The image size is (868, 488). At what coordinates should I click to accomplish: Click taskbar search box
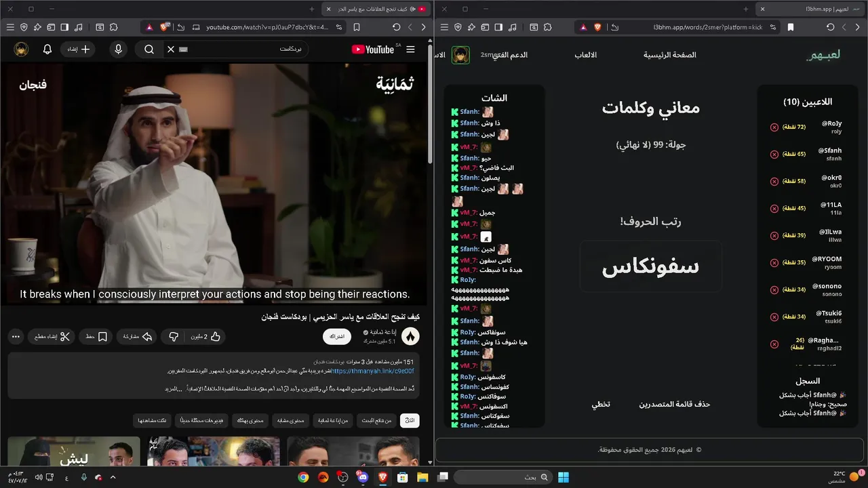502,477
